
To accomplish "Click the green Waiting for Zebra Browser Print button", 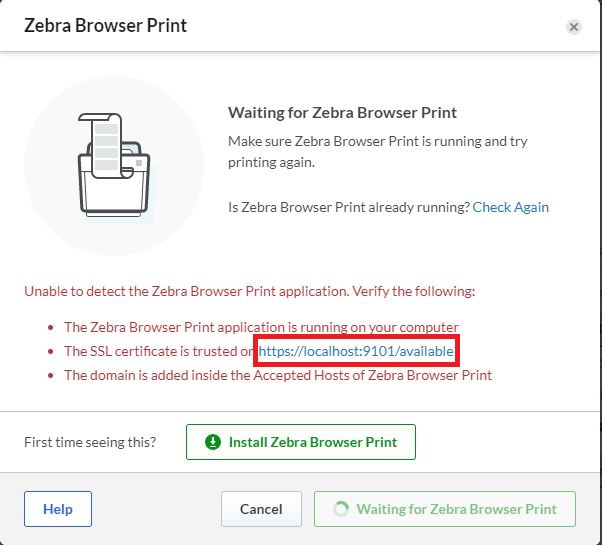I will [444, 509].
